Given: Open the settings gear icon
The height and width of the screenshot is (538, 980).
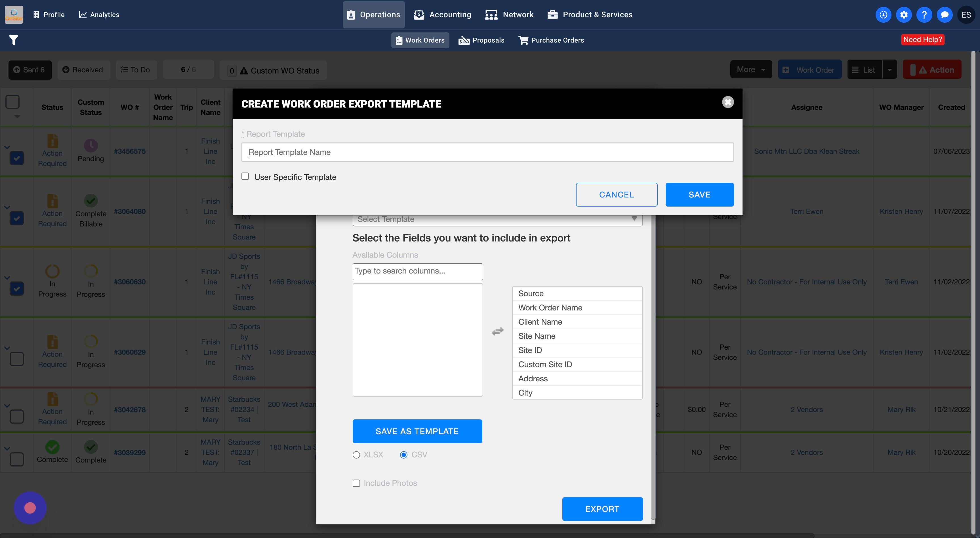Looking at the screenshot, I should (x=903, y=15).
